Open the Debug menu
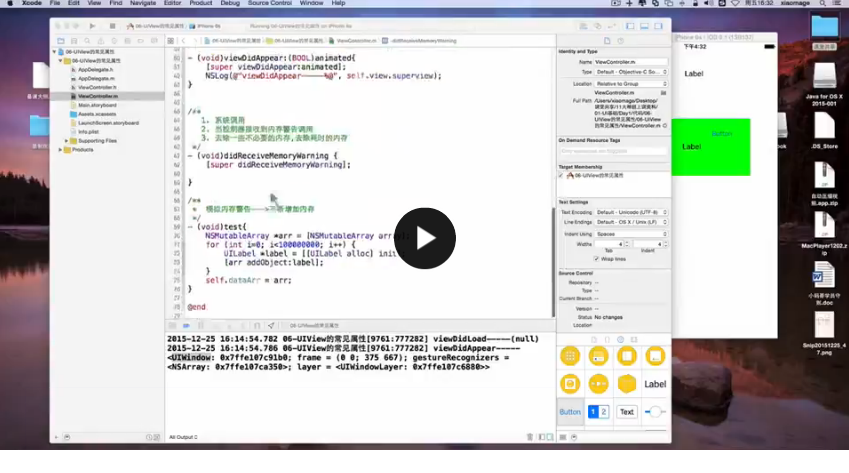Viewport: 849px width, 473px height. (230, 3)
